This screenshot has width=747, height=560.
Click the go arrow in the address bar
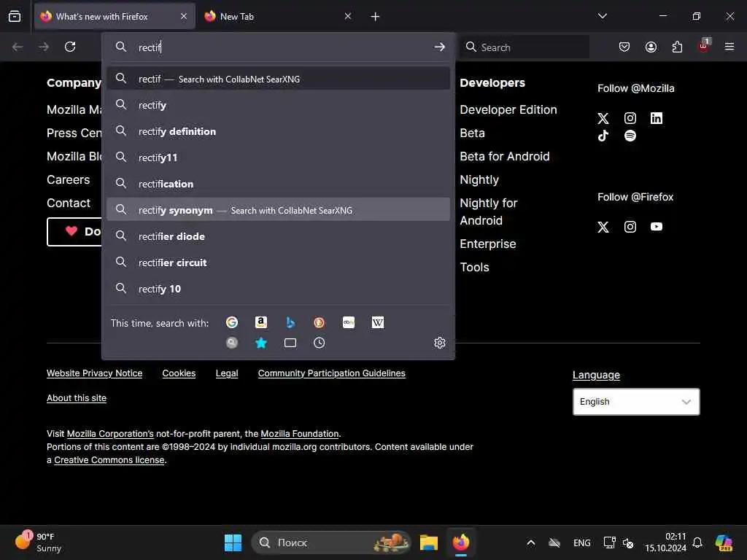point(440,47)
